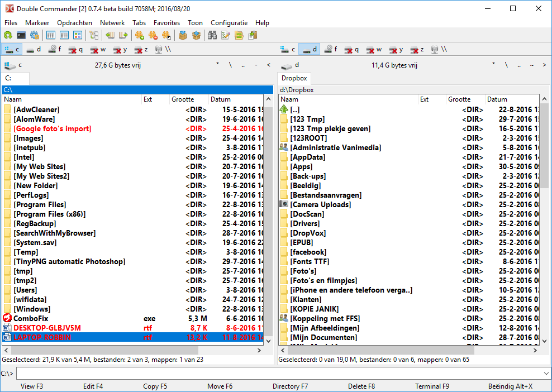
Task: Select drive d in the left drive bar
Action: click(34, 49)
